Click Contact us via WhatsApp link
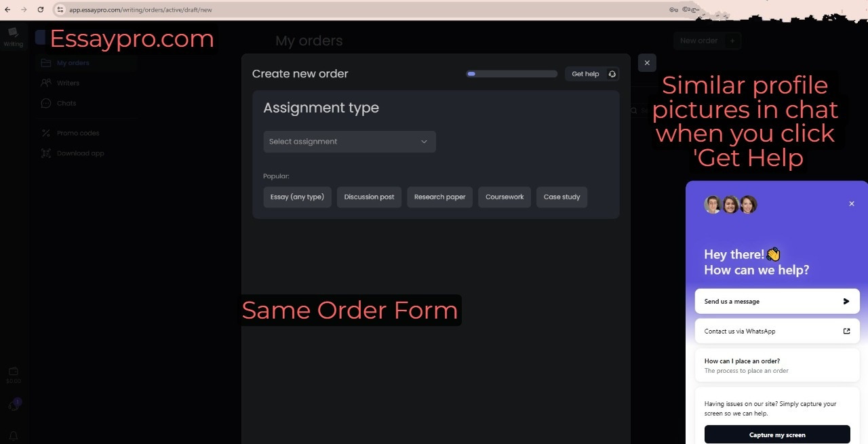Image resolution: width=868 pixels, height=444 pixels. click(x=777, y=331)
